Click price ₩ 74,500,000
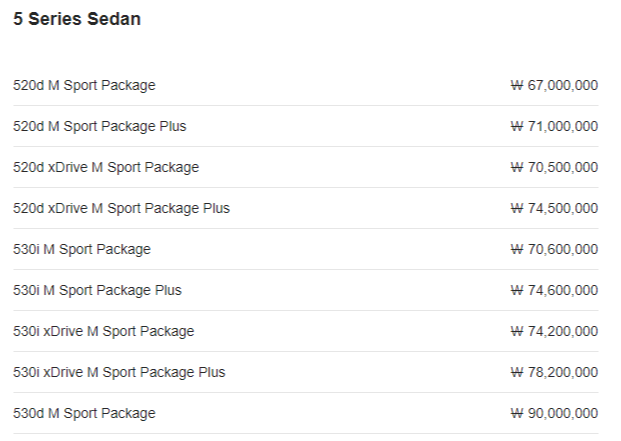 click(554, 208)
